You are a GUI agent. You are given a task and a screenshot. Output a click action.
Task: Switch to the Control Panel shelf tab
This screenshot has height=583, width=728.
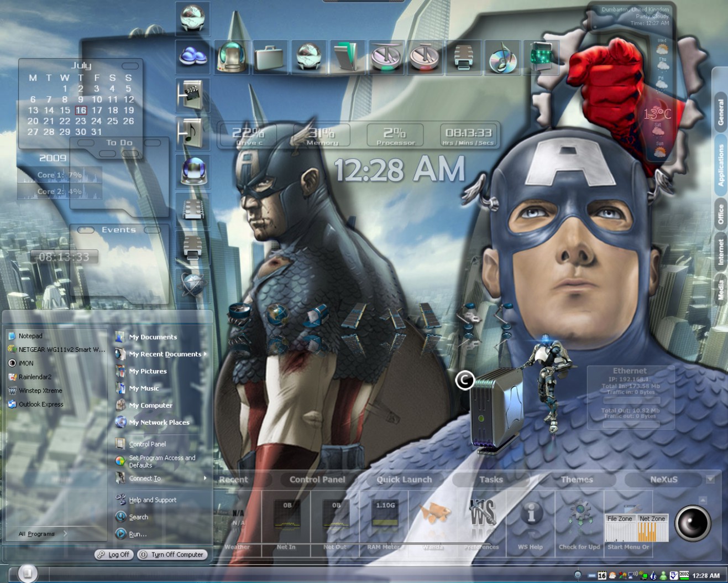point(317,480)
